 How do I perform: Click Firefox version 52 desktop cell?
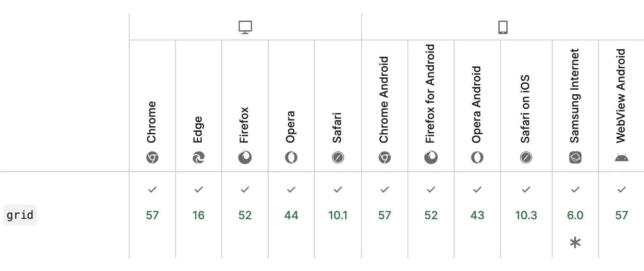click(x=245, y=215)
